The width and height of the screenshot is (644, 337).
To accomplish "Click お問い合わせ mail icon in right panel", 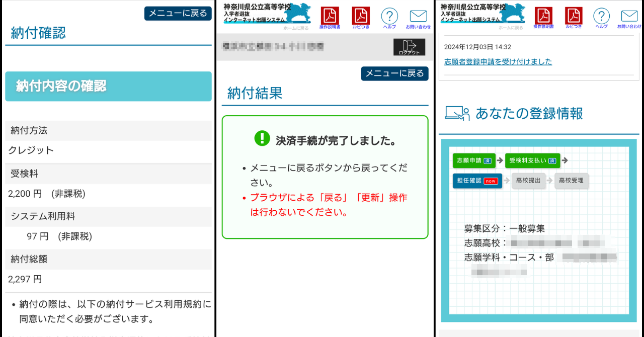I will (629, 19).
